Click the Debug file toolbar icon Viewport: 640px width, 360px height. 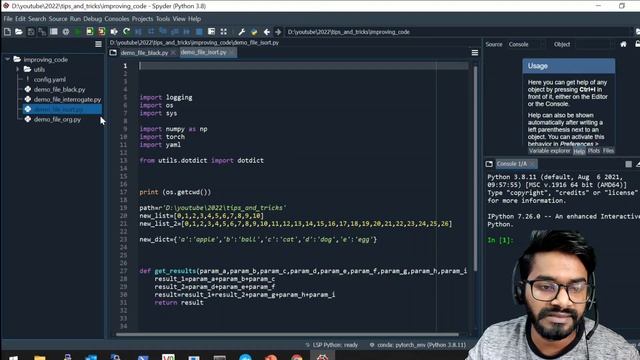click(x=138, y=32)
